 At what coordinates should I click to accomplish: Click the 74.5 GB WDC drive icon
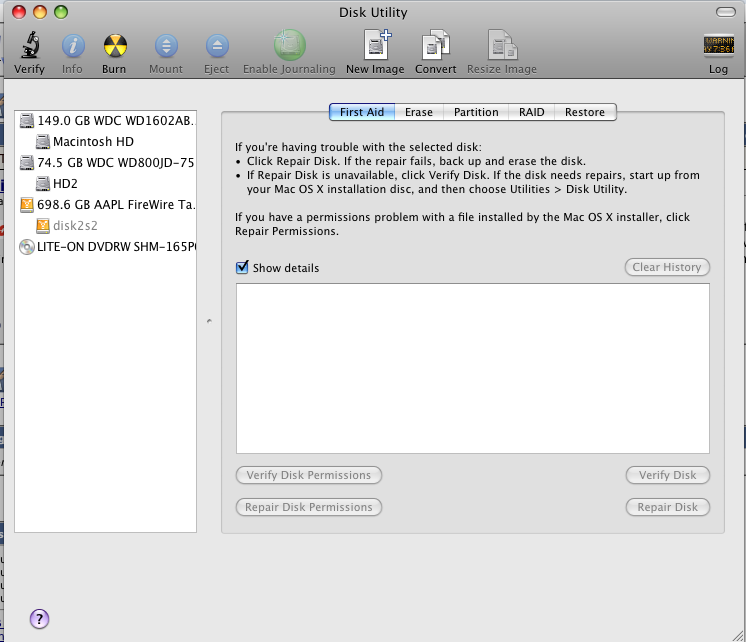point(27,163)
